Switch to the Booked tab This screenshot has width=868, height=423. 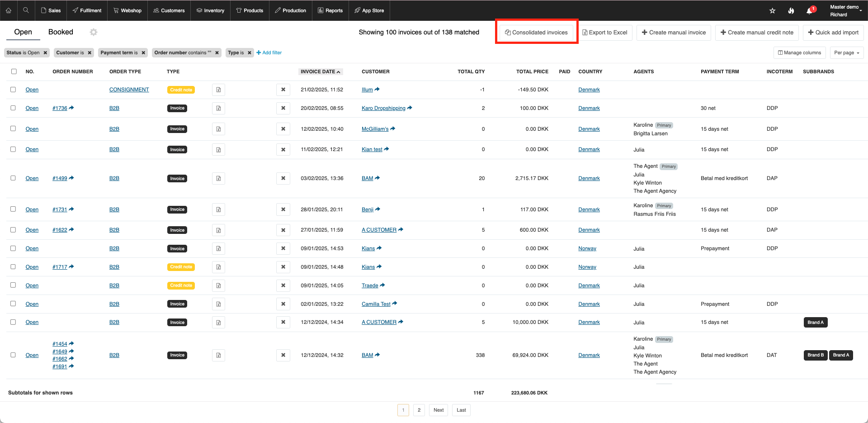(61, 32)
